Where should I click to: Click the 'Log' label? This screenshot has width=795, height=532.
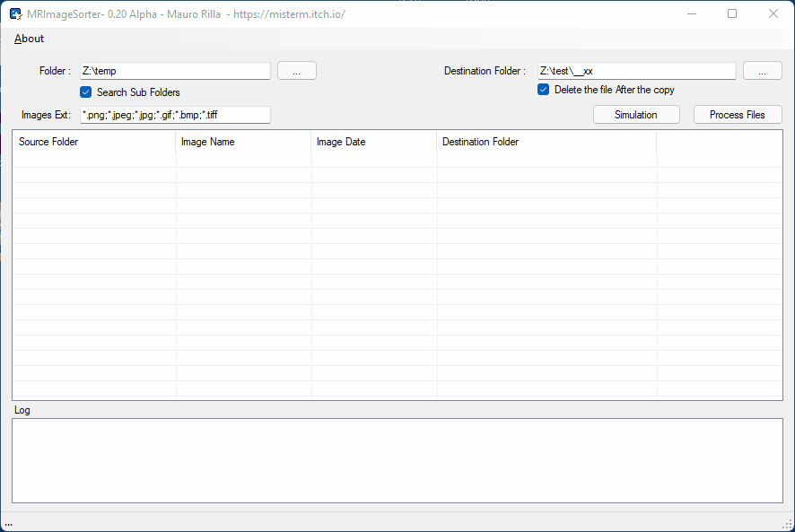tap(22, 410)
